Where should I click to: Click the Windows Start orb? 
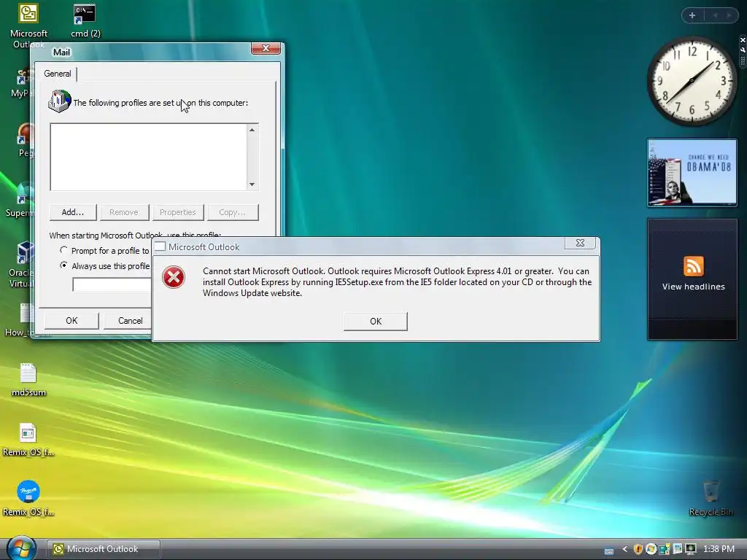[x=21, y=548]
